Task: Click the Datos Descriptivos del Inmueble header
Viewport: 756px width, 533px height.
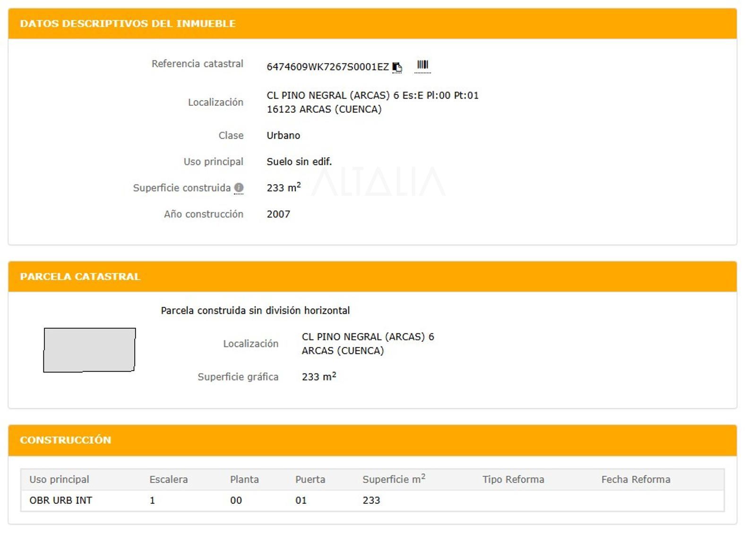Action: tap(128, 24)
